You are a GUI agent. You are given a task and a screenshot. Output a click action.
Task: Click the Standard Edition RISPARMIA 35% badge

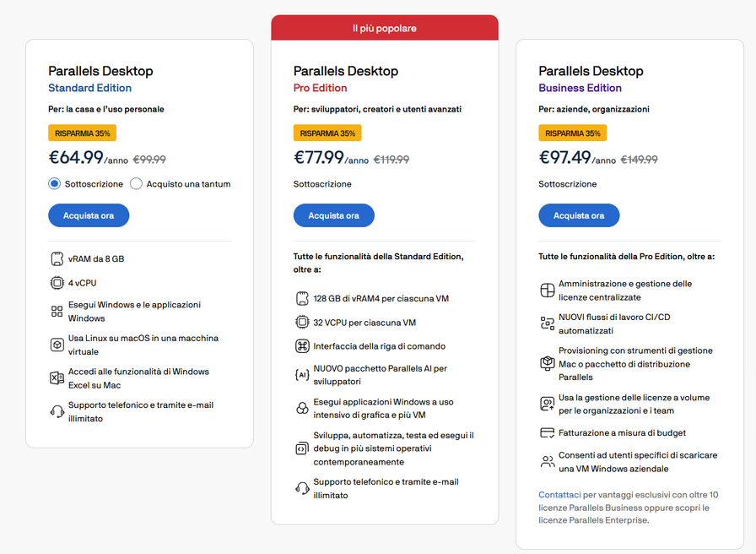(x=82, y=133)
